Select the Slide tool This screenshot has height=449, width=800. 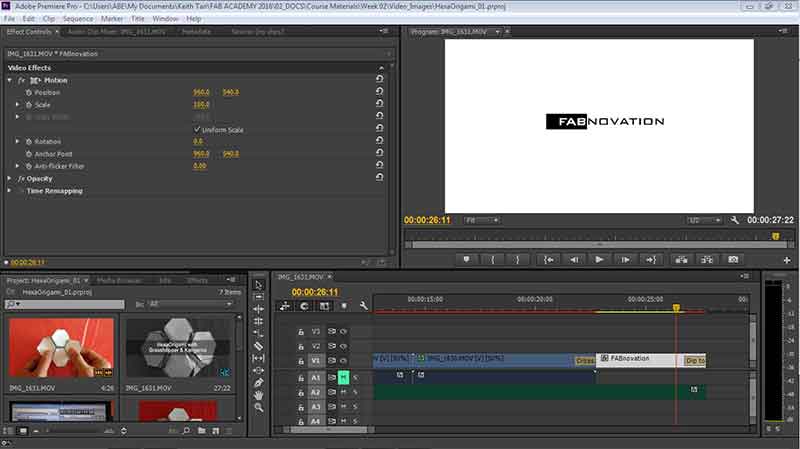pyautogui.click(x=259, y=370)
